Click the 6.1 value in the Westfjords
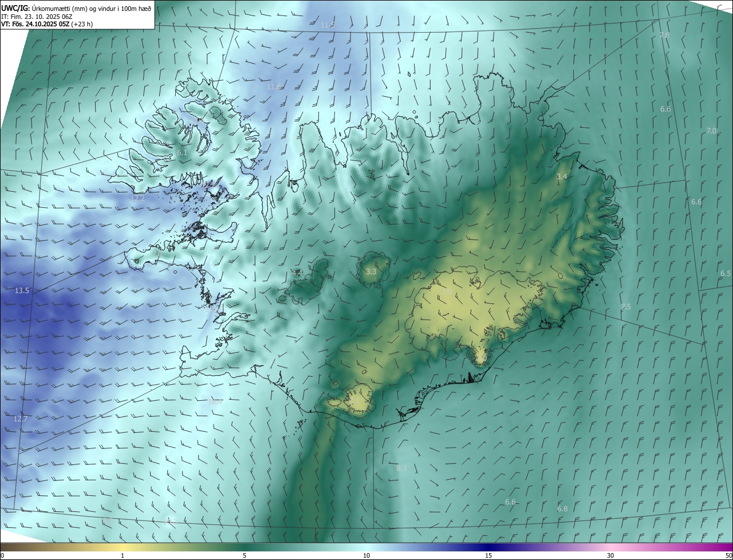The image size is (733, 560). [182, 153]
